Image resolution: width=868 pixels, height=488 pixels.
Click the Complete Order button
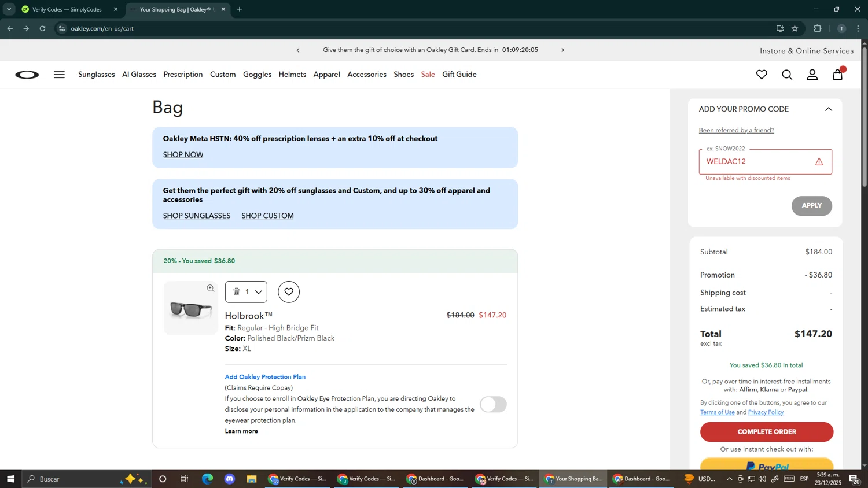(x=767, y=432)
